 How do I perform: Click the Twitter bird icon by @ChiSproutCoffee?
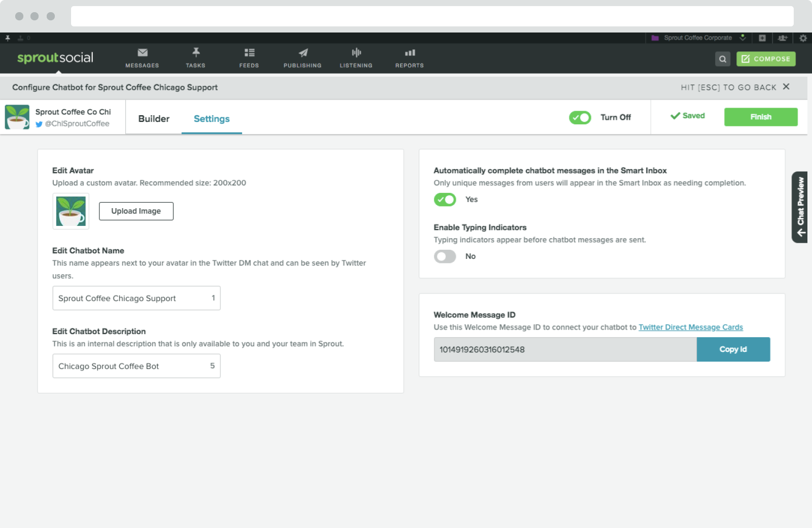click(39, 124)
